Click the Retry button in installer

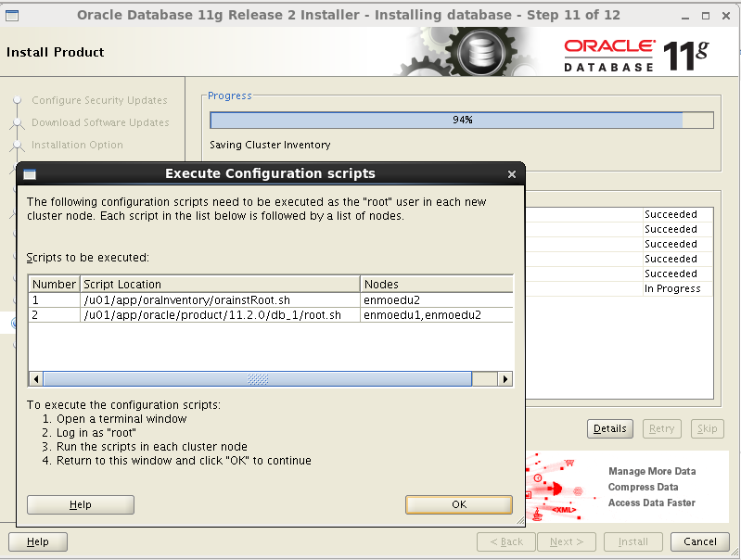click(661, 428)
